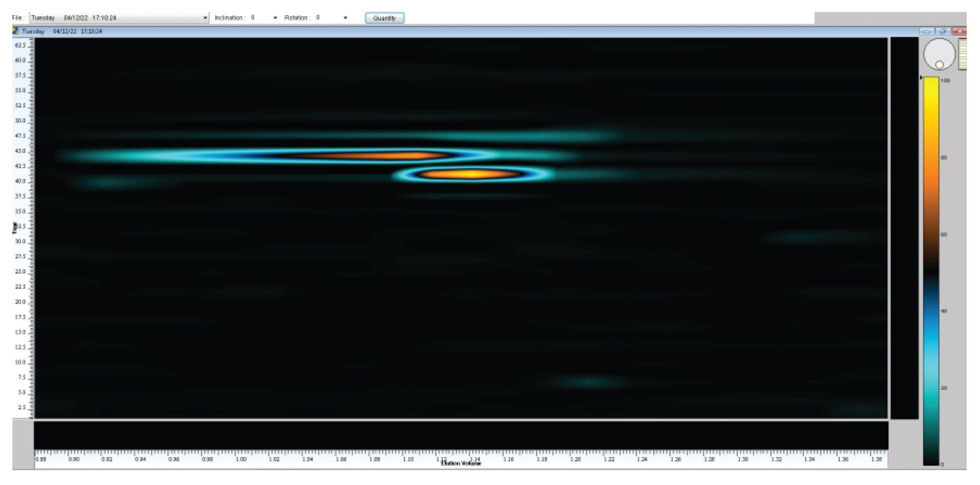Screen dimensions: 980x485
Task: Restore down the Tuesday plot window
Action: point(943,31)
